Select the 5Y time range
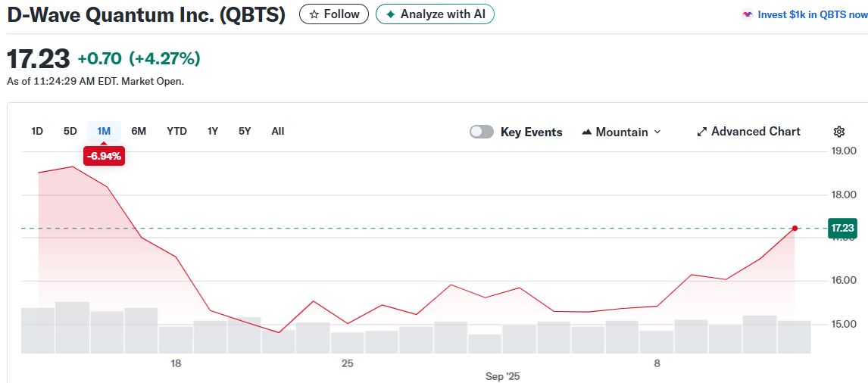Viewport: 868px width, 383px height. click(245, 131)
